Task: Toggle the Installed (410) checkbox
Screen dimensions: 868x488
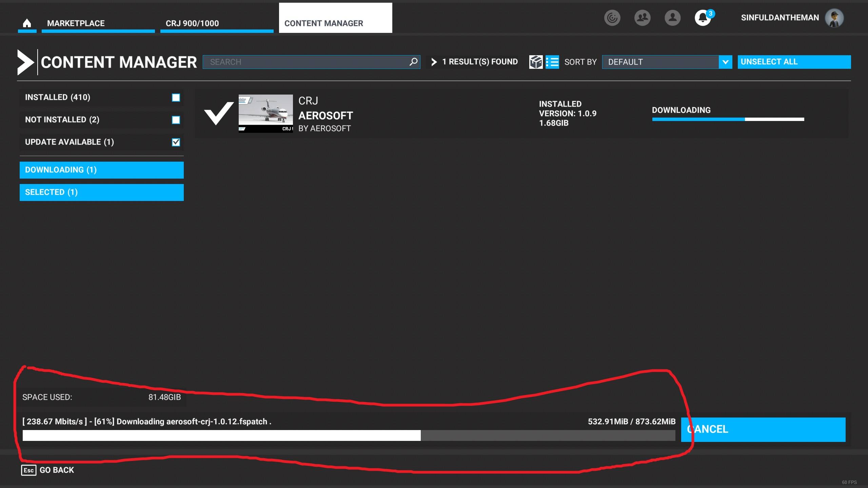Action: [176, 98]
